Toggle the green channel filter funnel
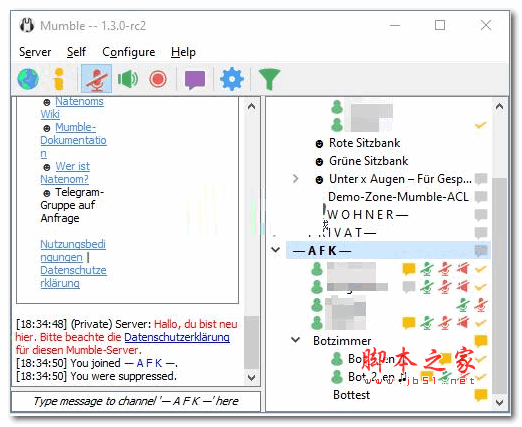This screenshot has height=427, width=522. pyautogui.click(x=269, y=79)
